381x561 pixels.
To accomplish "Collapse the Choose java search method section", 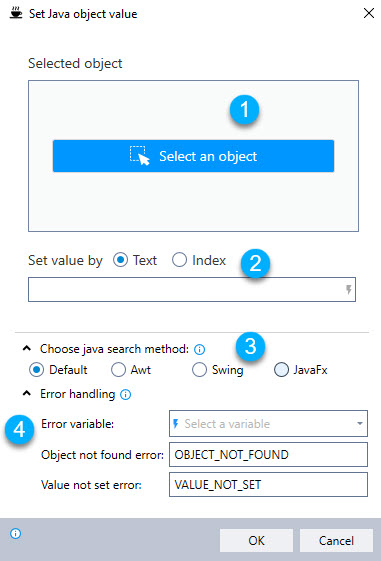I will (x=27, y=348).
